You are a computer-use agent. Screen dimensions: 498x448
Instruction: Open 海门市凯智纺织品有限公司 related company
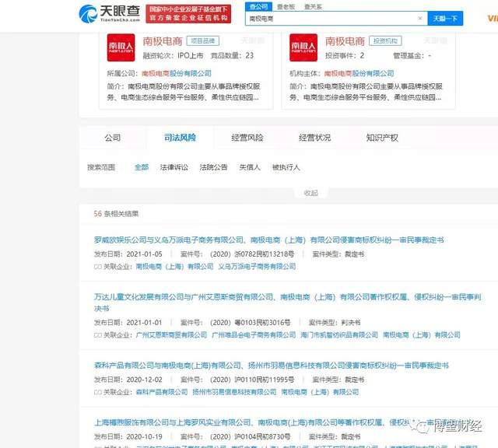point(339,334)
